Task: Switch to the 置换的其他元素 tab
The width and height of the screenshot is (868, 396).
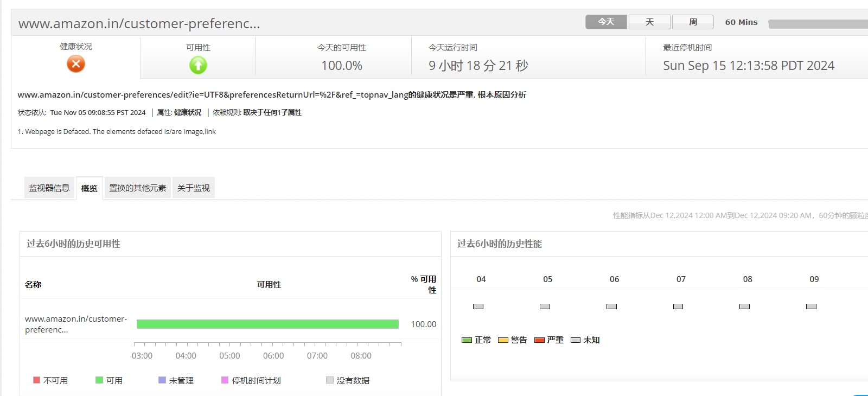Action: click(138, 188)
